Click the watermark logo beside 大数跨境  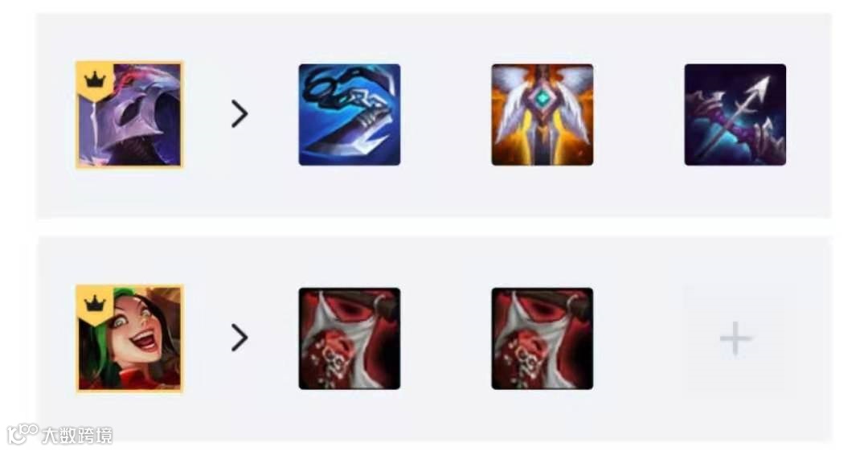click(23, 434)
